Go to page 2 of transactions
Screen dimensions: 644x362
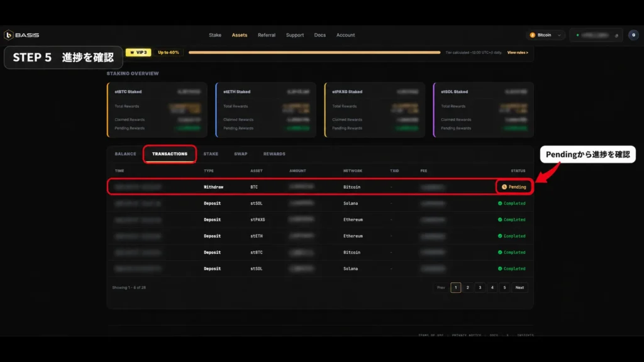(x=467, y=288)
